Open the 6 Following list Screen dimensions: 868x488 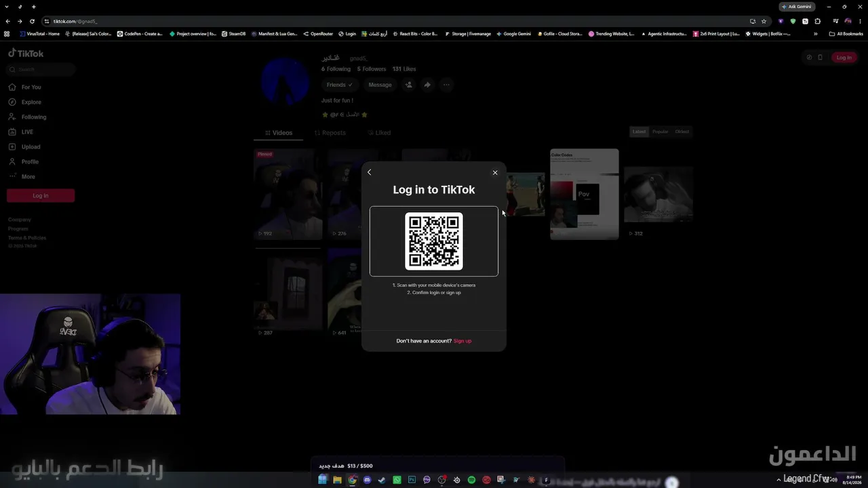coord(336,69)
